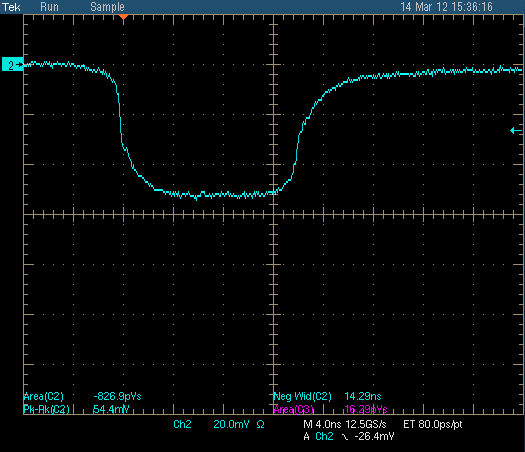Click the M 4.0ns timebase readout
525x452 pixels.
(x=322, y=424)
